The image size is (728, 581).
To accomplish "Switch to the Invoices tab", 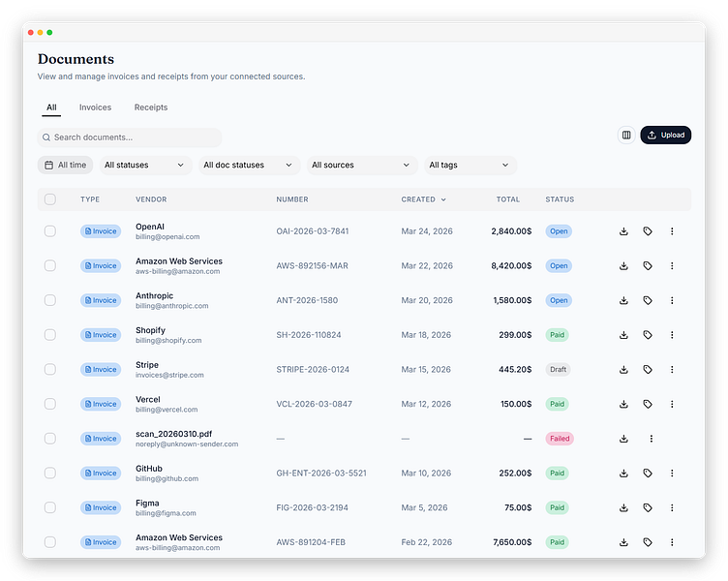I will 95,107.
